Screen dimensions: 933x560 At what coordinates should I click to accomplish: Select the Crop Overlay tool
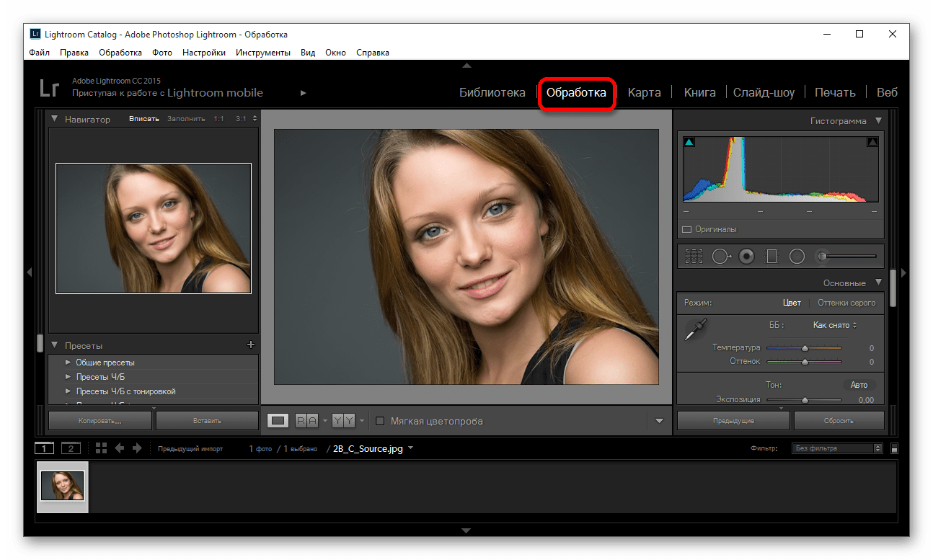tap(694, 256)
